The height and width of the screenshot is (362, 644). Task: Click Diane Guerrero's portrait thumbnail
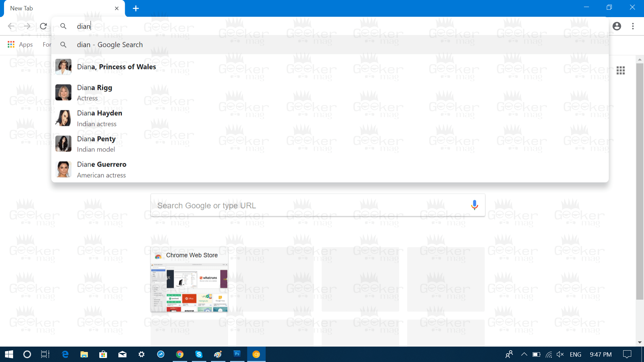pyautogui.click(x=63, y=169)
